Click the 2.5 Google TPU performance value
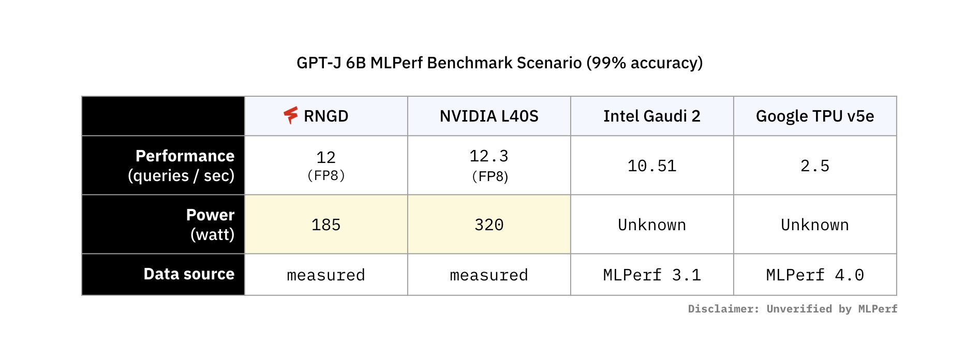 pyautogui.click(x=814, y=166)
